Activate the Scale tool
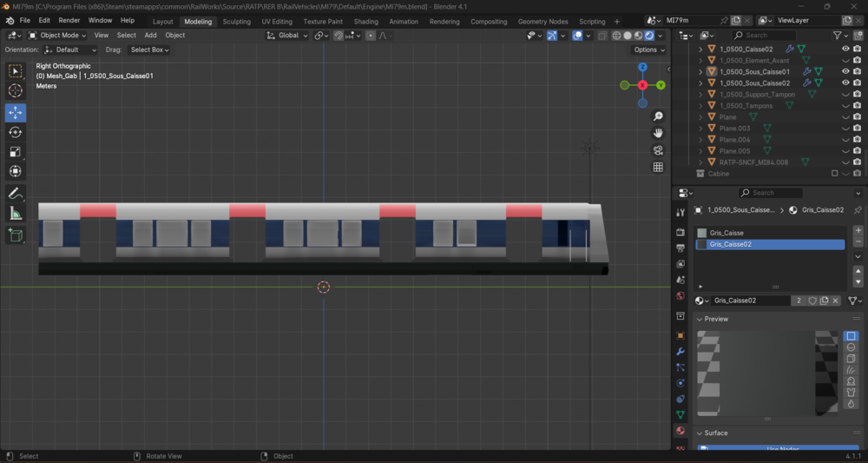The width and height of the screenshot is (868, 463). coord(16,152)
